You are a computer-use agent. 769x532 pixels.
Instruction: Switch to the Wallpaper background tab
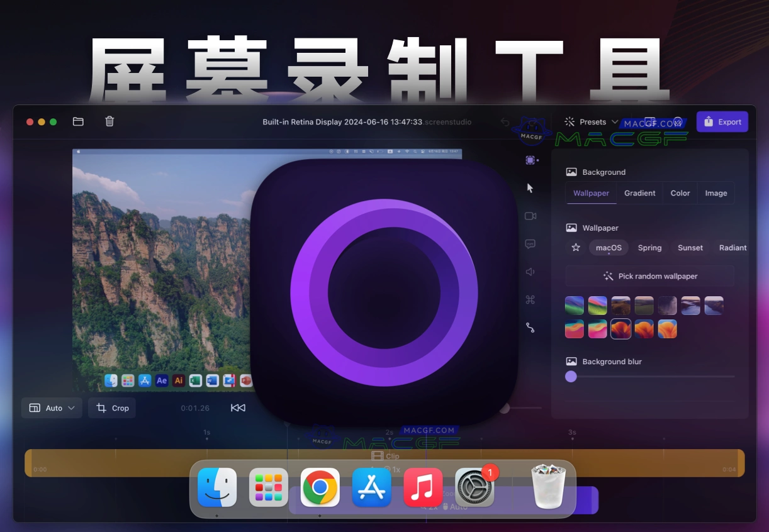(591, 193)
